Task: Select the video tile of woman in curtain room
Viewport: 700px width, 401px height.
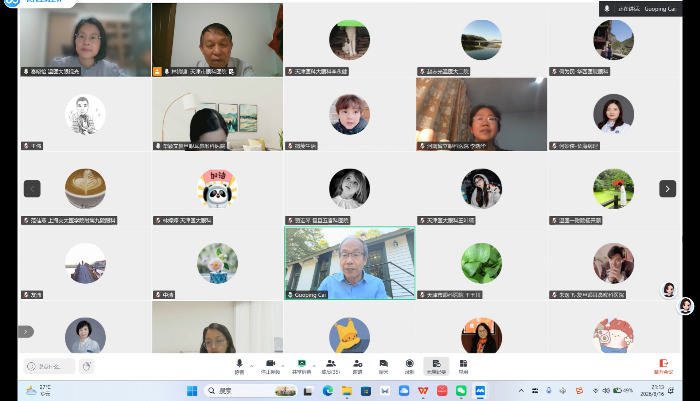Action: pos(481,114)
